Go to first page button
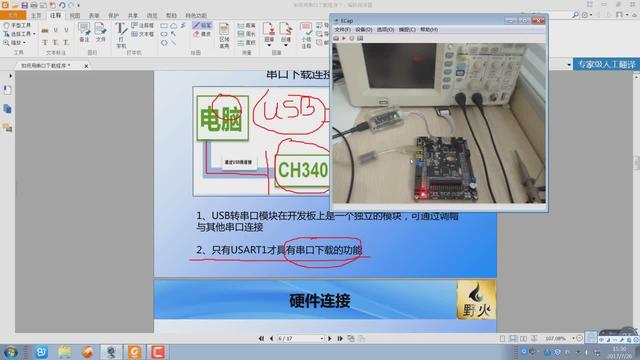This screenshot has height=360, width=640. coord(261,338)
